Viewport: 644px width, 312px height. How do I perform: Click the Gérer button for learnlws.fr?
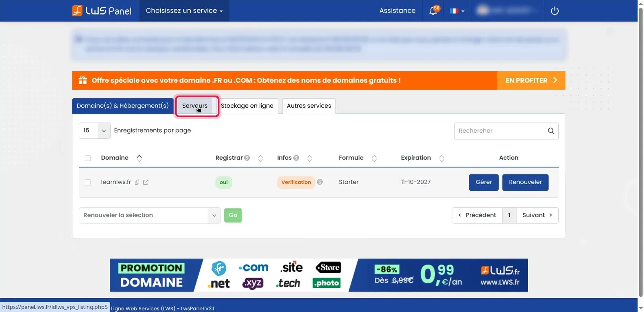click(484, 182)
